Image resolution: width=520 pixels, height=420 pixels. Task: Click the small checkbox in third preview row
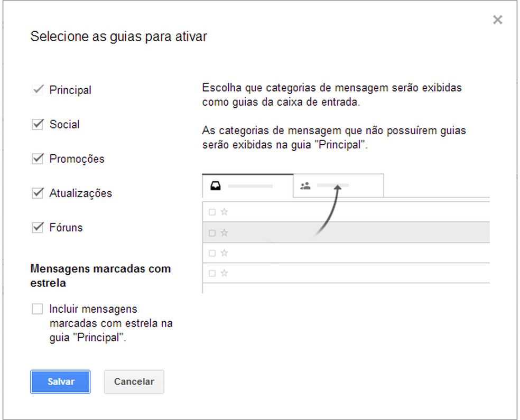pos(212,254)
